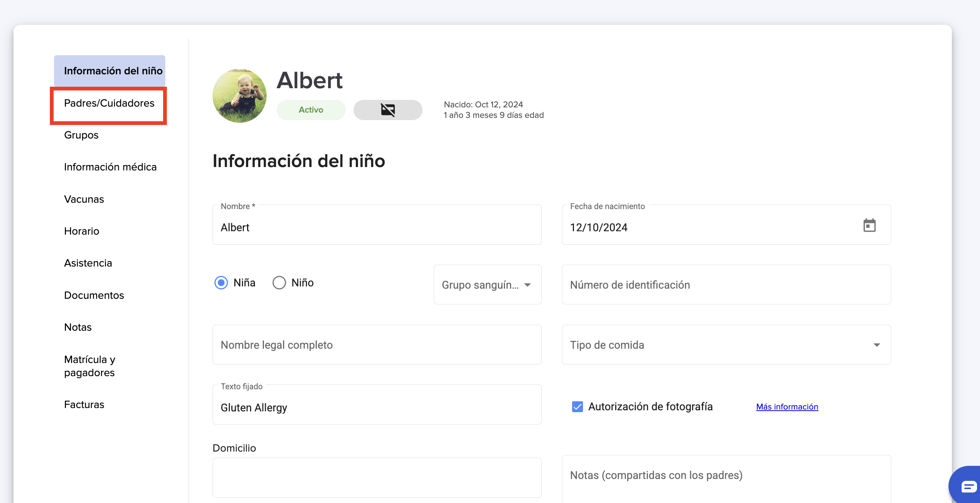Screen dimensions: 980x503
Task: Select the Niña radio button
Action: click(x=221, y=283)
